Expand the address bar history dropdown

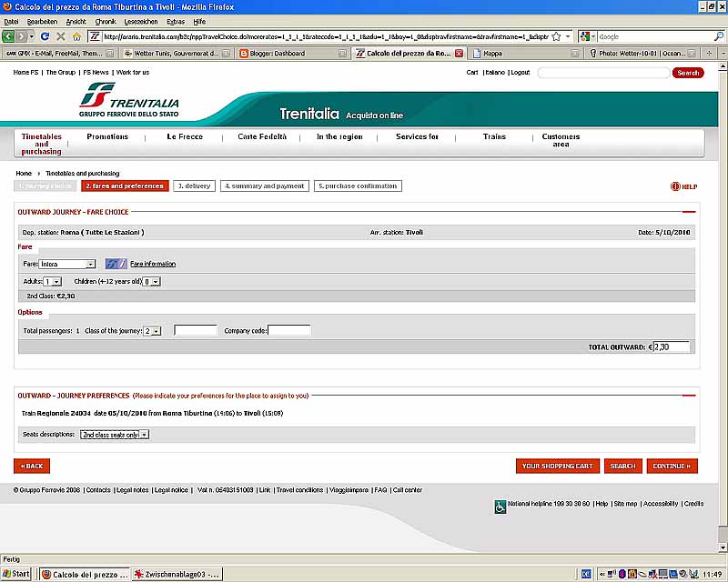coord(568,36)
